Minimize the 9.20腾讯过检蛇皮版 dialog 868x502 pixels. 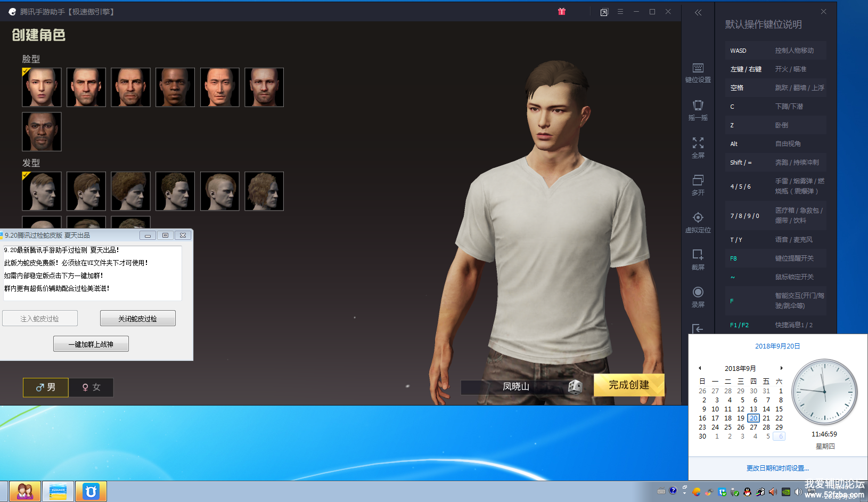pyautogui.click(x=148, y=235)
